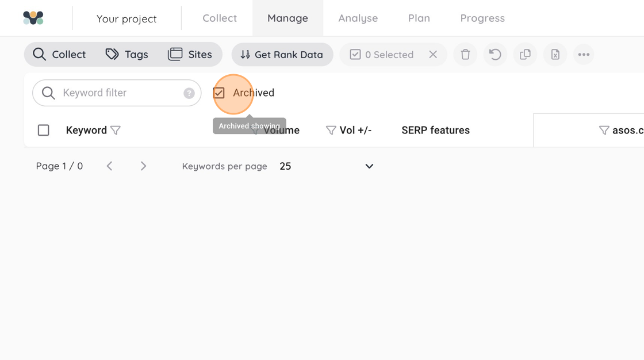Go to the Analyse tab
Screen dimensions: 644x360
pos(358,18)
